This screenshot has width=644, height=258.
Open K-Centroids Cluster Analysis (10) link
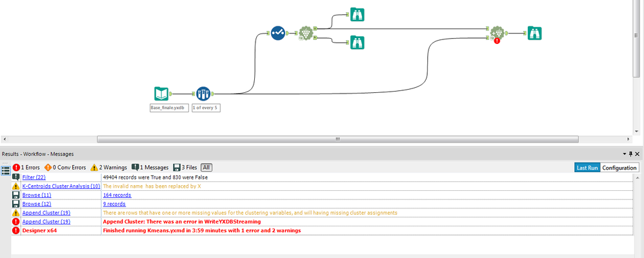click(61, 186)
